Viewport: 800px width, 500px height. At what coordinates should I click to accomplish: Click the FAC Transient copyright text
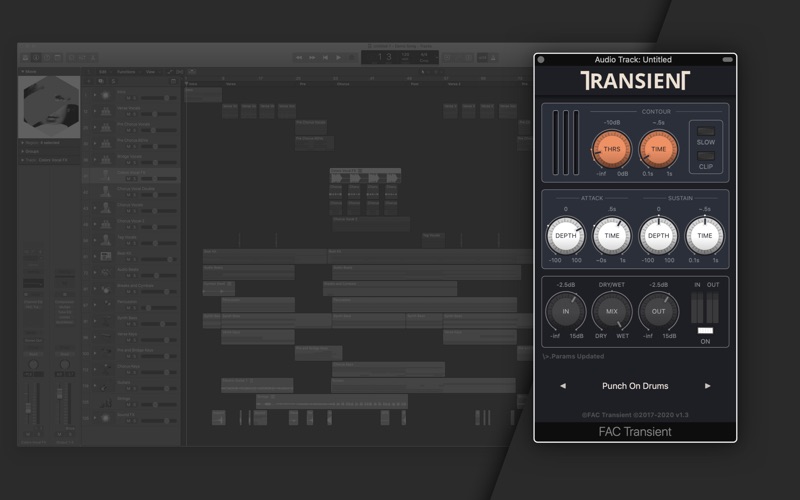[635, 415]
